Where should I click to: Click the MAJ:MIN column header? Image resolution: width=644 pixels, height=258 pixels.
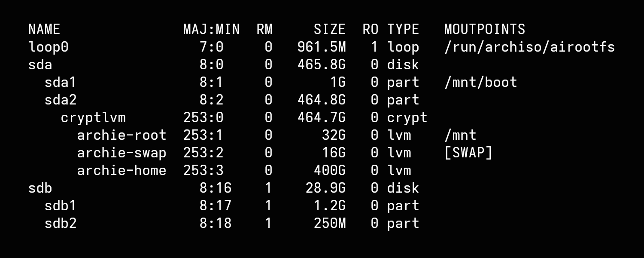click(x=211, y=29)
